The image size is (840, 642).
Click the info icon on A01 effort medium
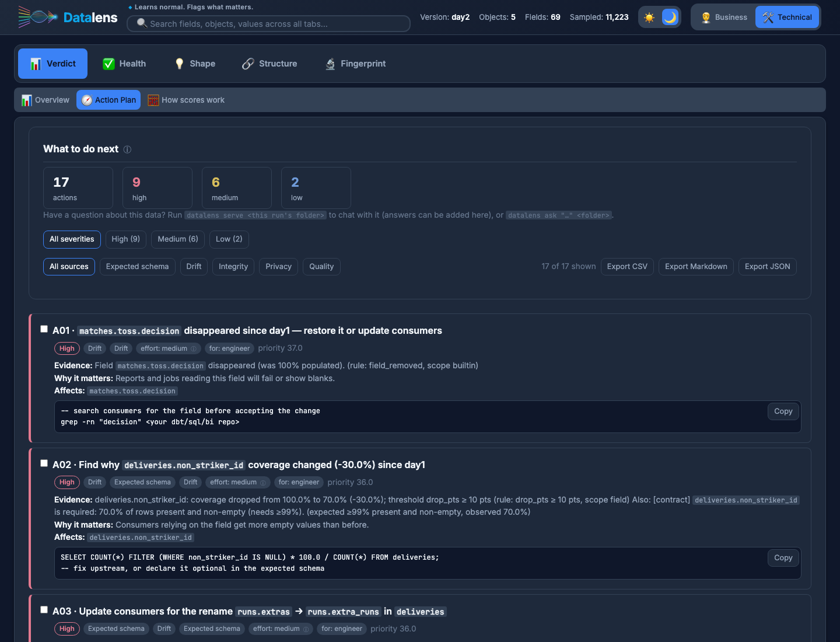[194, 349]
